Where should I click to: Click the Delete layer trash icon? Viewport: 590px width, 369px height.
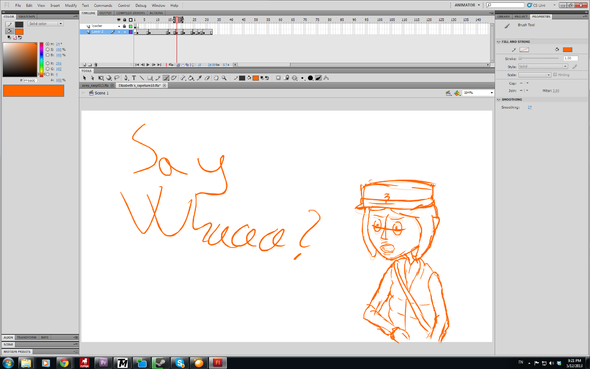coord(96,65)
